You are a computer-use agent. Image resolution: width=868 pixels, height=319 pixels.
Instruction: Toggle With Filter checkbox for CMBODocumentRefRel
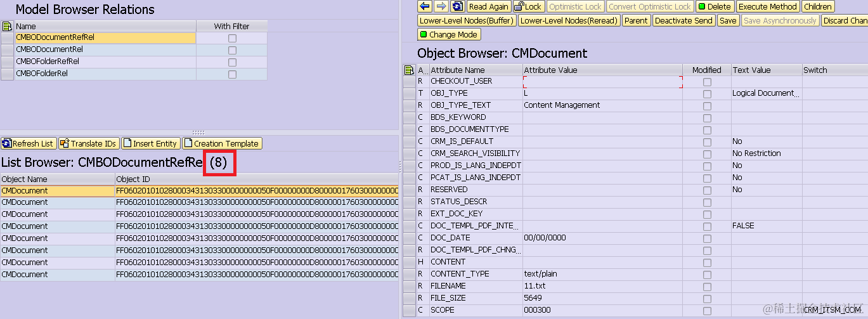click(232, 38)
